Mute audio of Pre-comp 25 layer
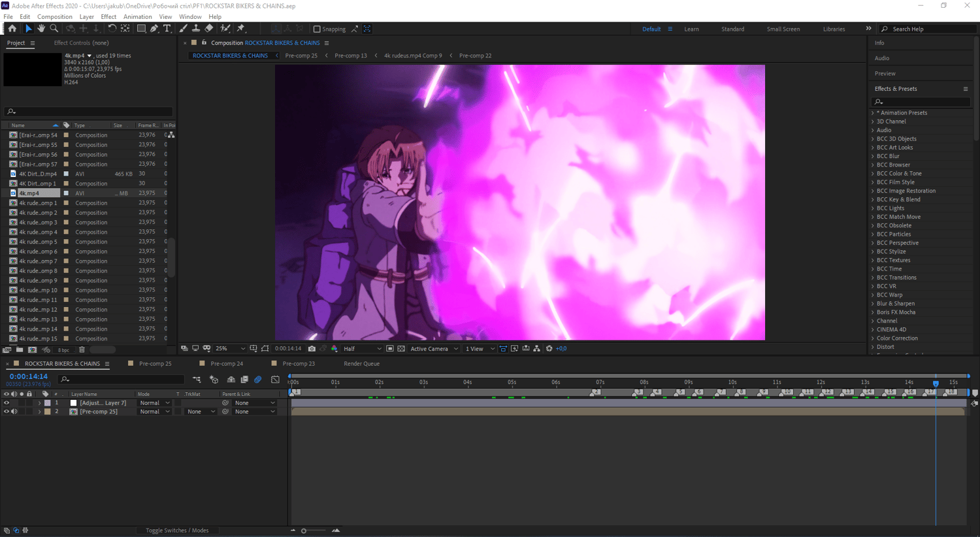This screenshot has width=980, height=537. pyautogui.click(x=14, y=412)
